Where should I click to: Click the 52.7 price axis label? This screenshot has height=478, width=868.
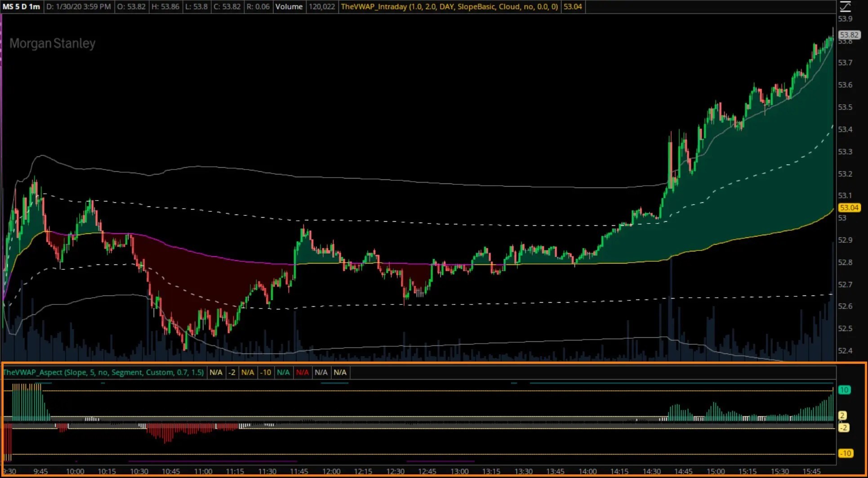(845, 284)
